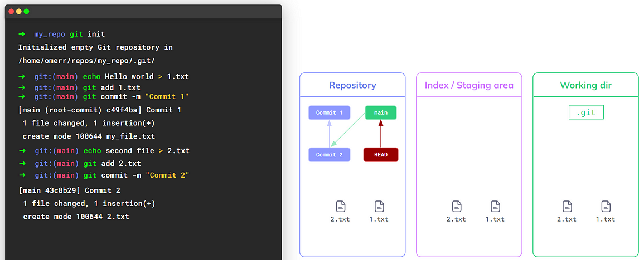Click the 2.txt label in Repository panel

click(x=340, y=219)
